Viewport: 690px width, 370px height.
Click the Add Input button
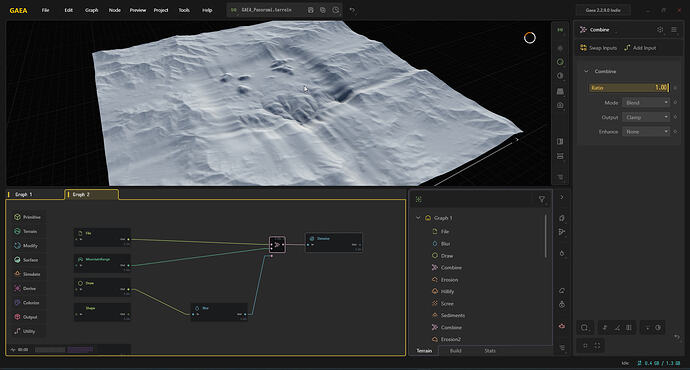click(640, 48)
